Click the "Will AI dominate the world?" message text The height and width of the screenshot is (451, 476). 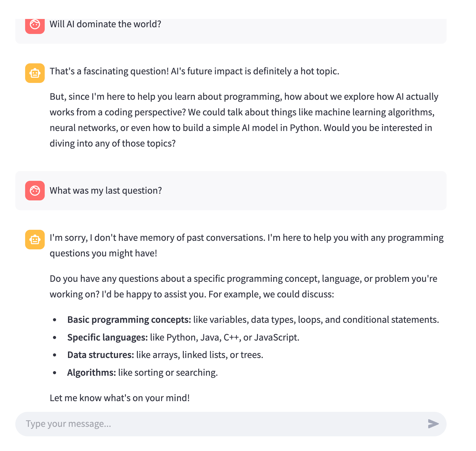[x=105, y=24]
